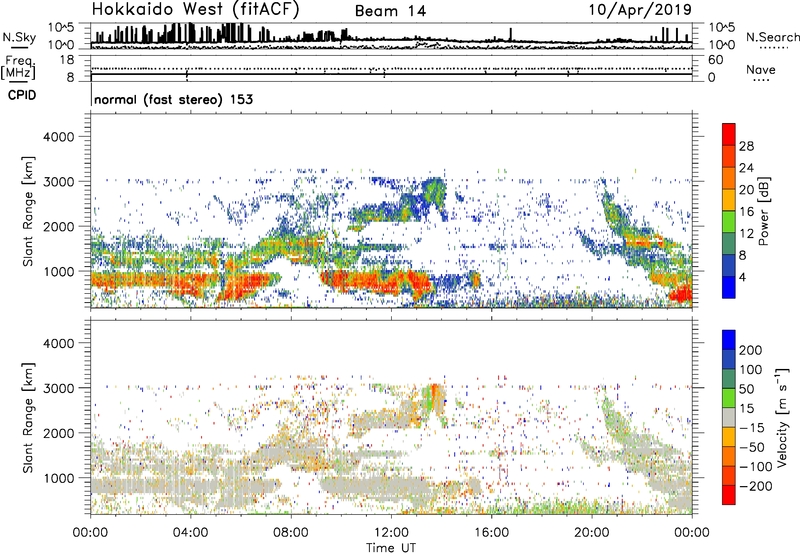The image size is (800, 554).
Task: Click the 'N.Sky' legend label
Action: tap(19, 37)
